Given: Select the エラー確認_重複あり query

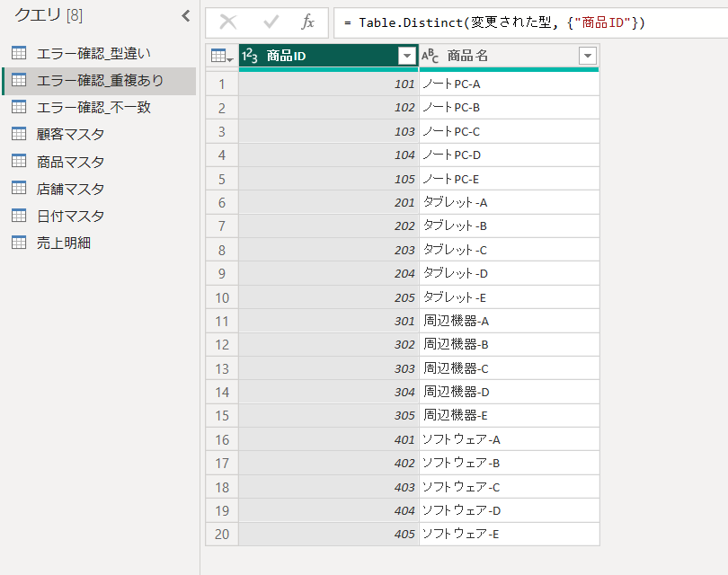Looking at the screenshot, I should point(100,81).
